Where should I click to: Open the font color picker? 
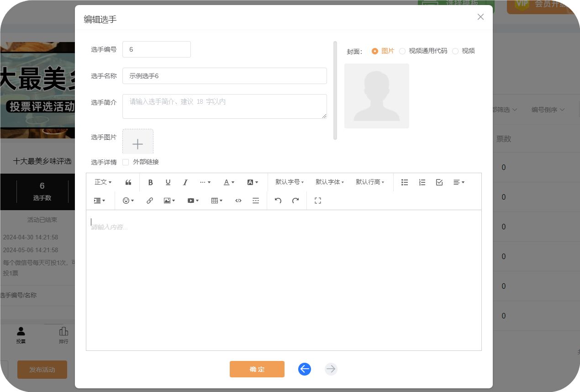click(229, 182)
